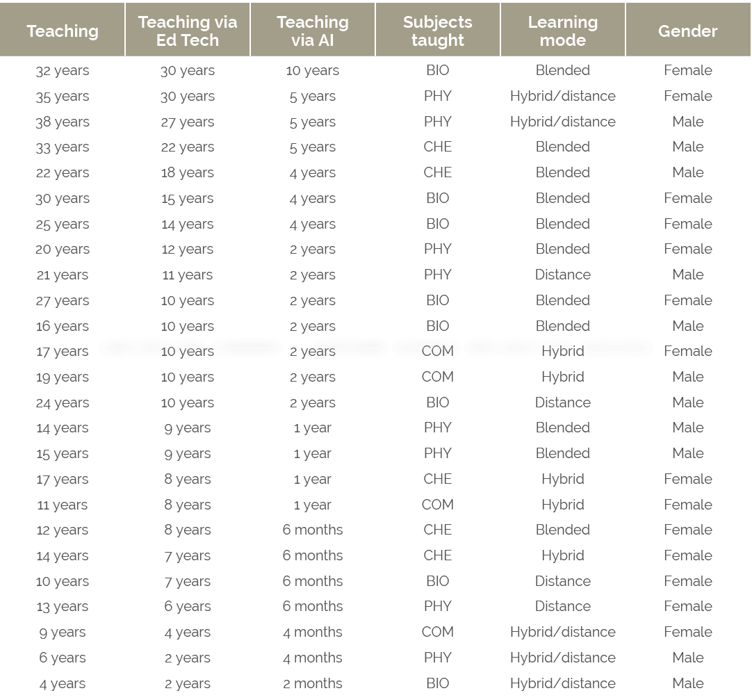The width and height of the screenshot is (752, 700).
Task: Select the COM subject beside 19 years
Action: [x=437, y=376]
